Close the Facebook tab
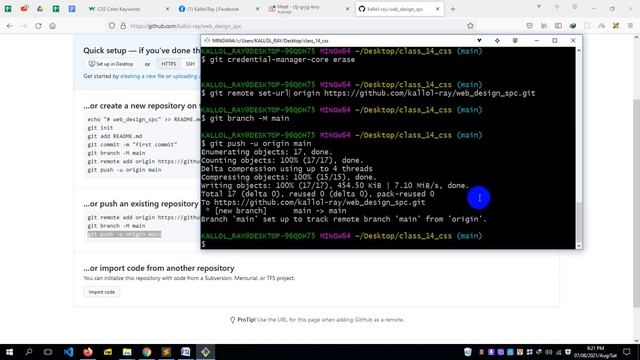 tap(258, 9)
